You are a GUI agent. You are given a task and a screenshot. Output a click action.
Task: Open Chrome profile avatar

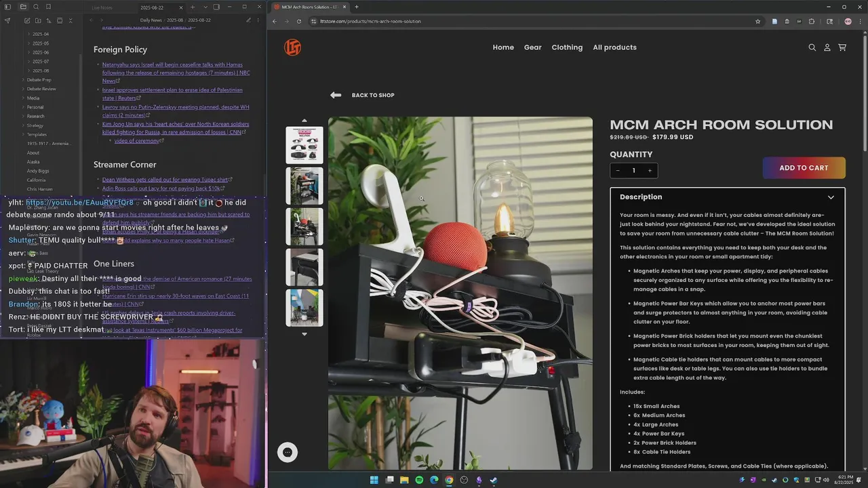(848, 21)
